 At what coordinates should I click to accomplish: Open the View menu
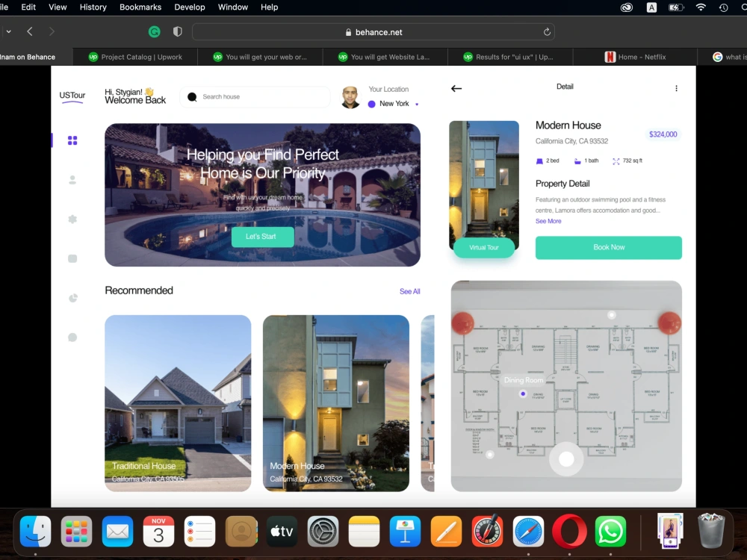pos(58,7)
